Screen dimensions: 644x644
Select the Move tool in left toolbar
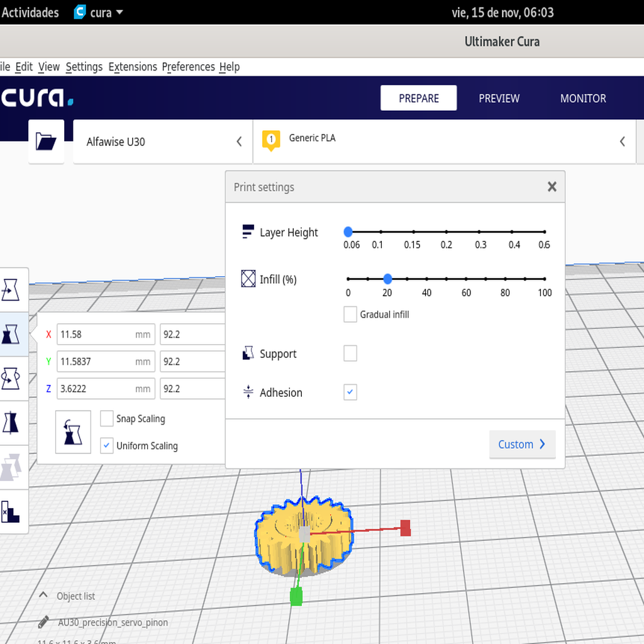tap(11, 290)
